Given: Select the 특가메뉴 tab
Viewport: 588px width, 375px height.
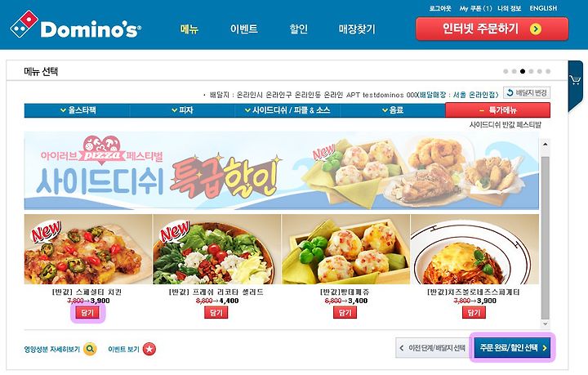Looking at the screenshot, I should 497,110.
